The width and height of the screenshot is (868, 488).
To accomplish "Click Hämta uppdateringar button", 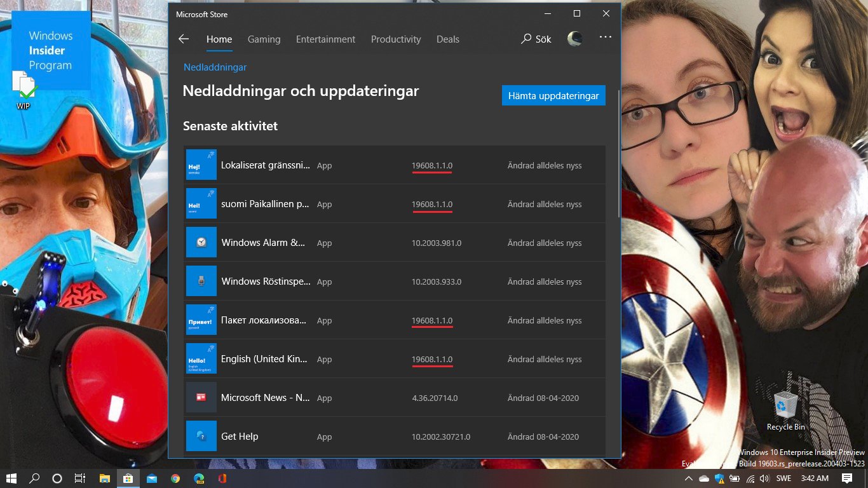I will (x=553, y=95).
